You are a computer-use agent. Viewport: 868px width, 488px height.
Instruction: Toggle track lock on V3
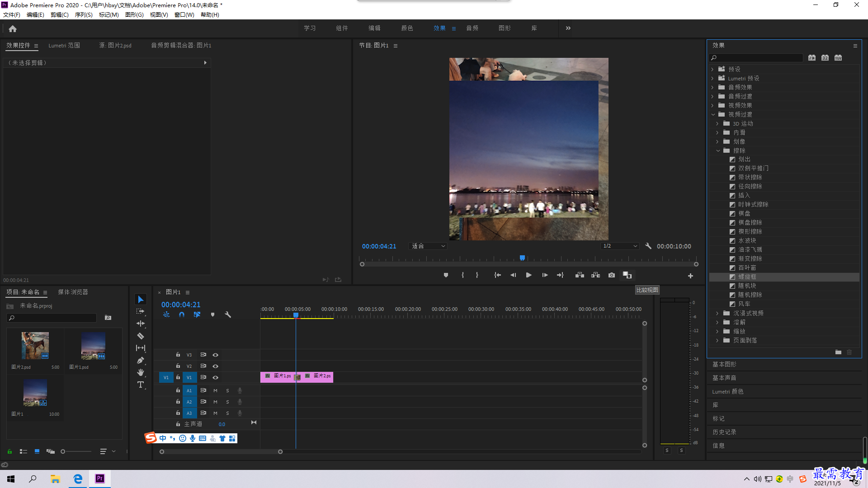[x=178, y=355]
